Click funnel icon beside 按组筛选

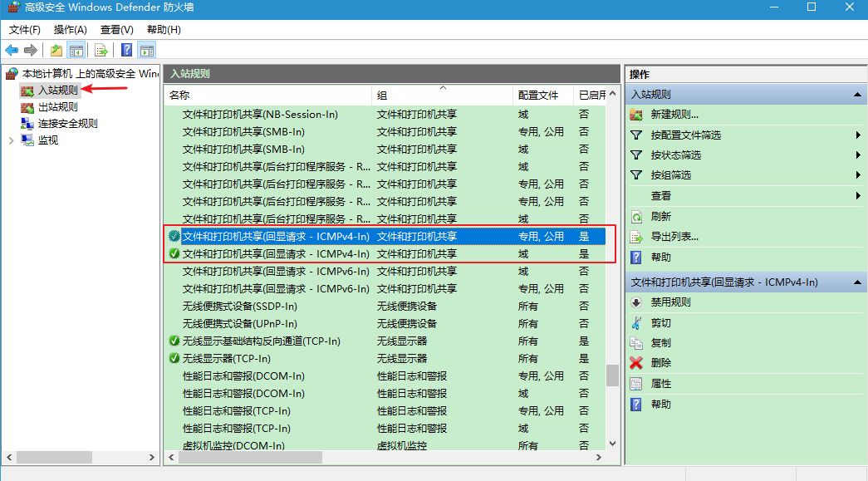[x=636, y=175]
